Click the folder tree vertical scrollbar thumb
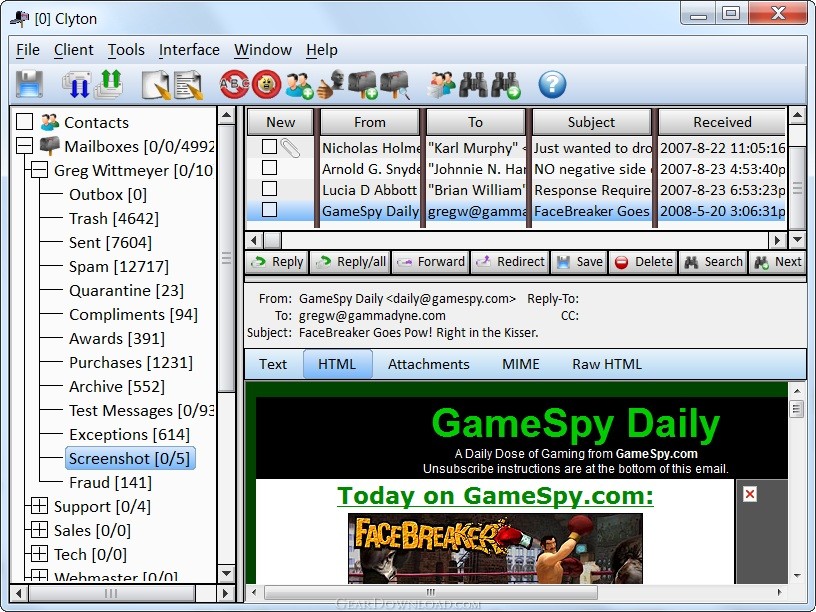Image resolution: width=816 pixels, height=612 pixels. [226, 258]
